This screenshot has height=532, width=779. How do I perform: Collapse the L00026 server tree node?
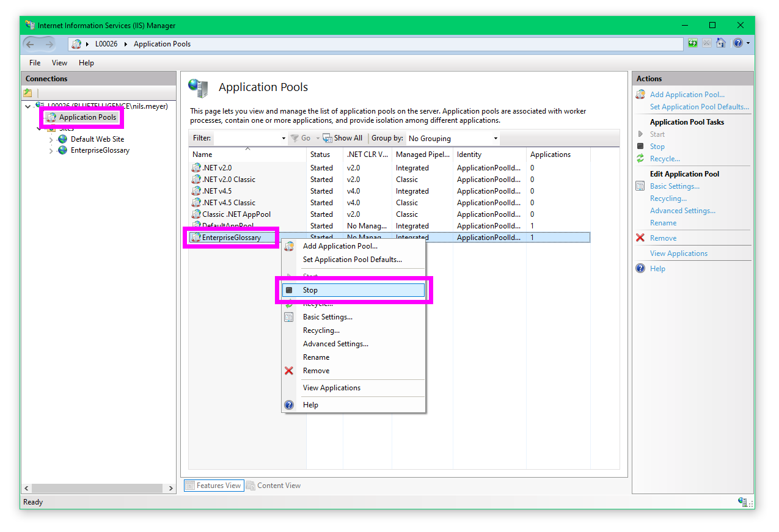point(28,107)
